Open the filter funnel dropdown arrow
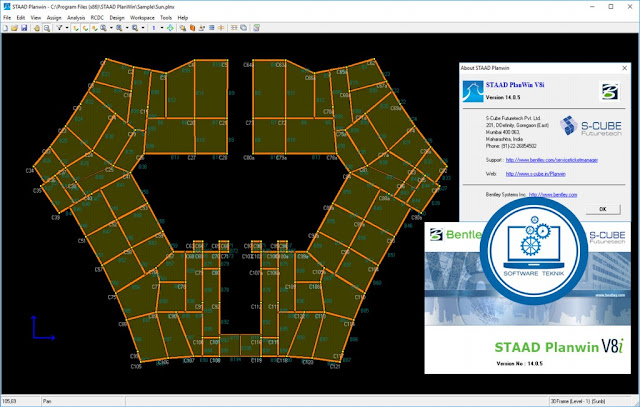640x407 pixels. click(67, 28)
